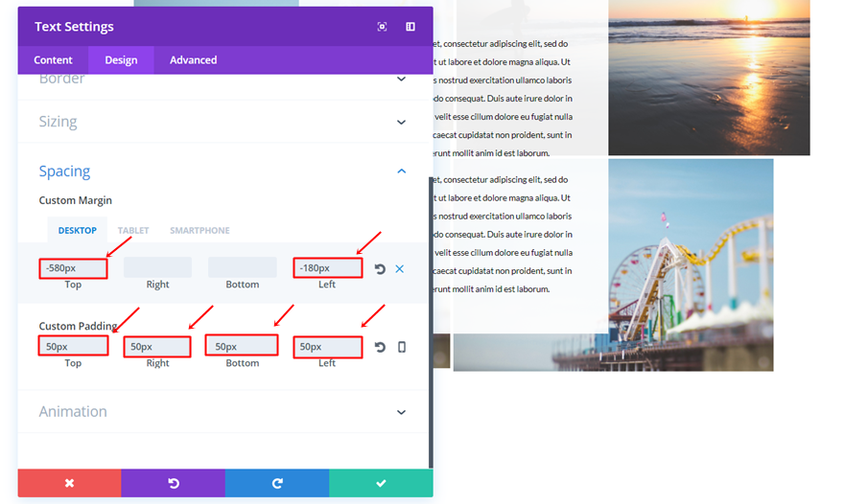Open responsive padding options phone icon
The image size is (844, 504).
tap(402, 347)
